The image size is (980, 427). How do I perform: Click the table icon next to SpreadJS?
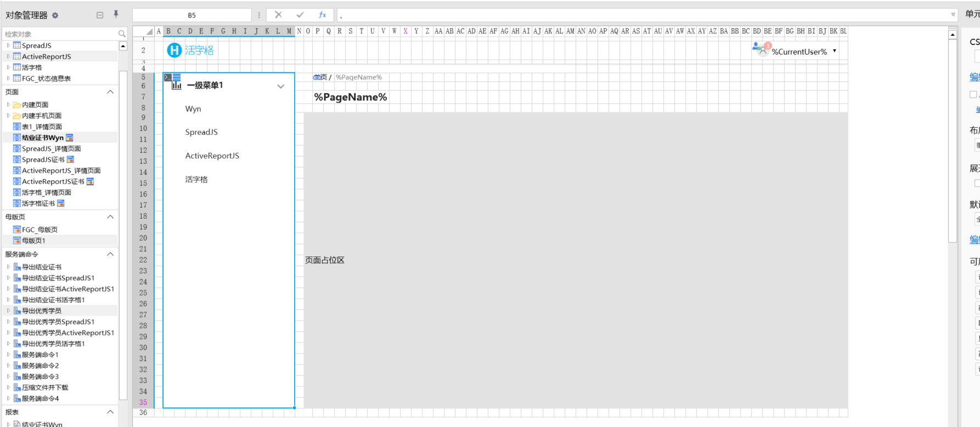pyautogui.click(x=17, y=45)
